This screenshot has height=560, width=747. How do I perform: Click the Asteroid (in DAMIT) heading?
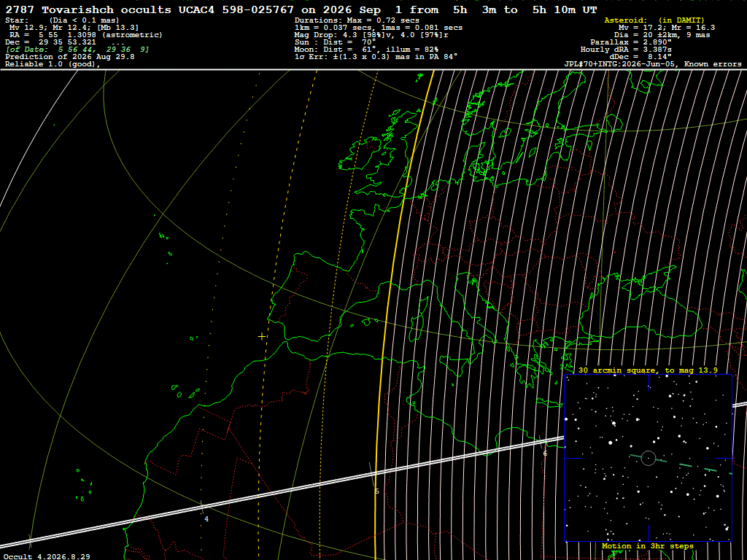(654, 20)
